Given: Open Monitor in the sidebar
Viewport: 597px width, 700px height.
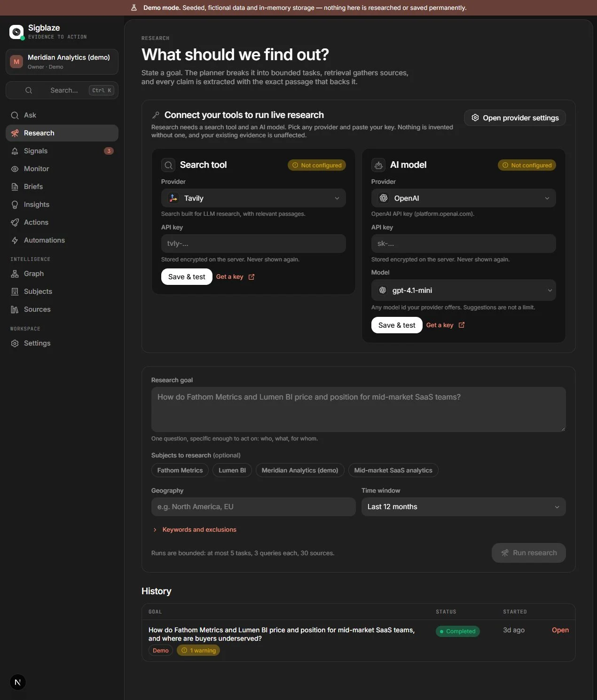Looking at the screenshot, I should tap(62, 169).
